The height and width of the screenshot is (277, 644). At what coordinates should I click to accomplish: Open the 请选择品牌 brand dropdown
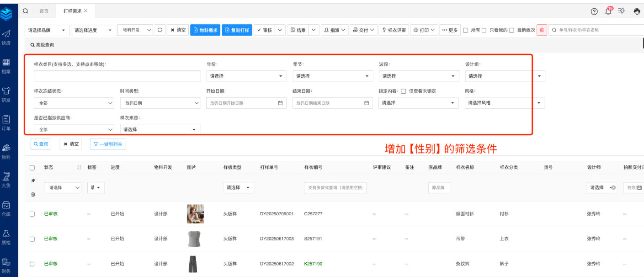pos(47,30)
